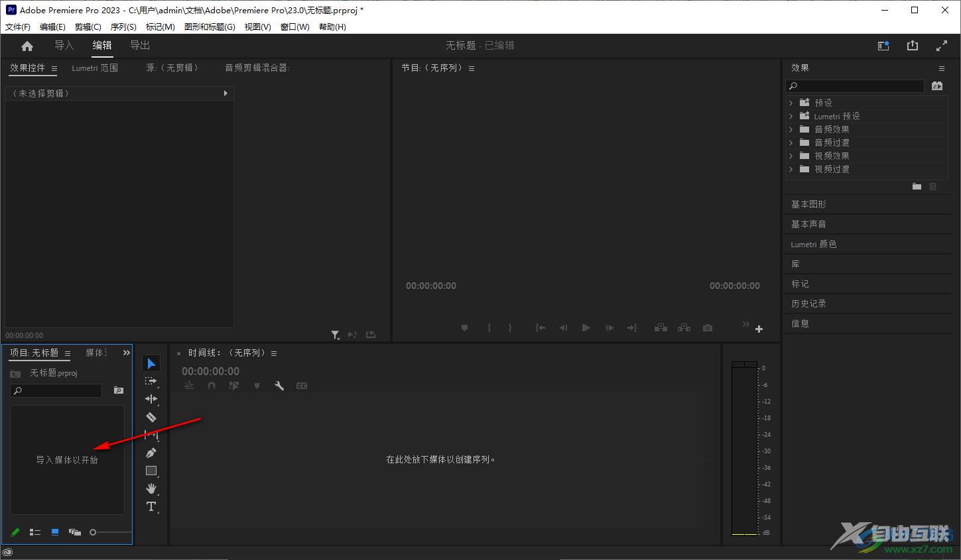The height and width of the screenshot is (560, 961).
Task: Select the Pen tool
Action: [151, 453]
